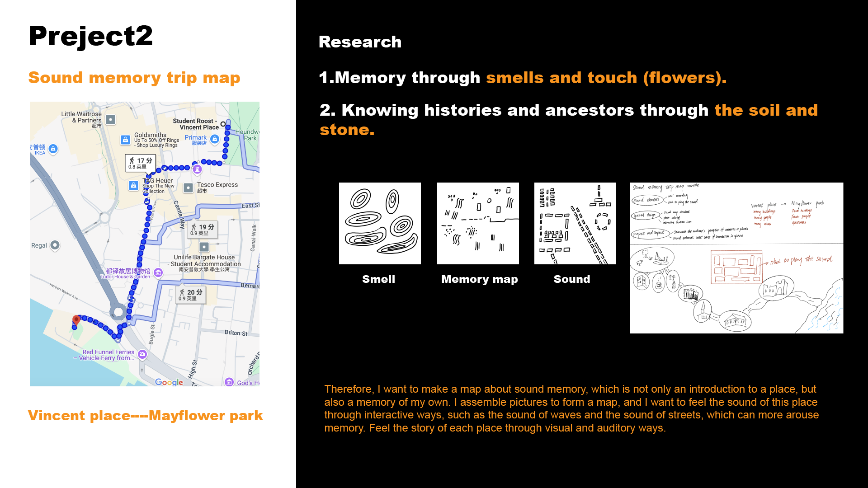Select the 19 min walking route label
868x488 pixels.
click(203, 230)
